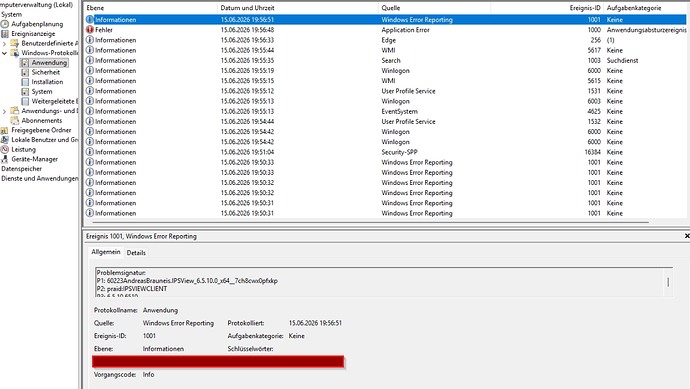
Task: Click the Vorgangscode value 'Info'
Action: click(x=148, y=374)
